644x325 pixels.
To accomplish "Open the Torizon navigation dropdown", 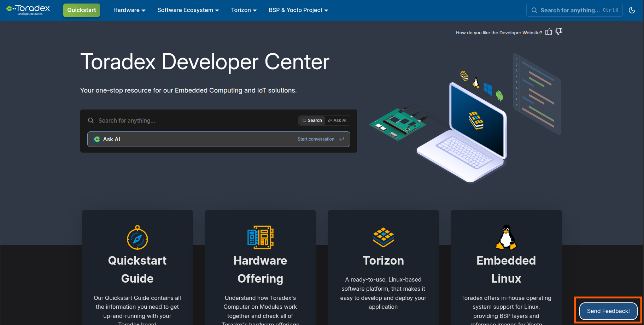I will tap(244, 10).
